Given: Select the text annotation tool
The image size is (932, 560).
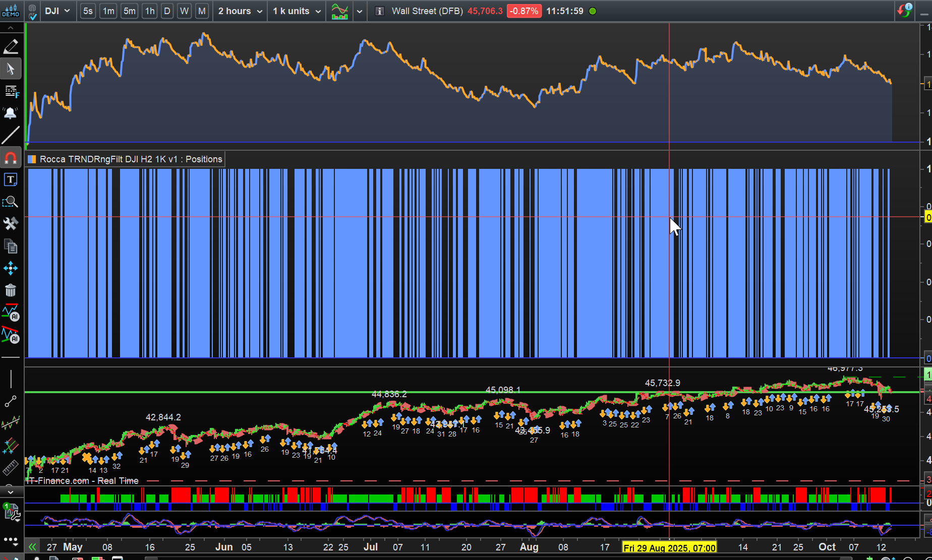Looking at the screenshot, I should 11,180.
